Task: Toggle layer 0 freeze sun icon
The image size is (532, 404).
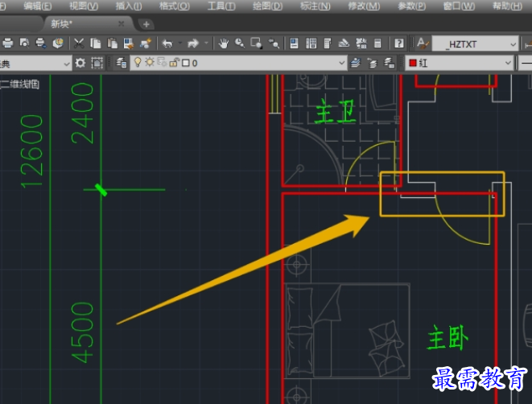Action: 150,63
